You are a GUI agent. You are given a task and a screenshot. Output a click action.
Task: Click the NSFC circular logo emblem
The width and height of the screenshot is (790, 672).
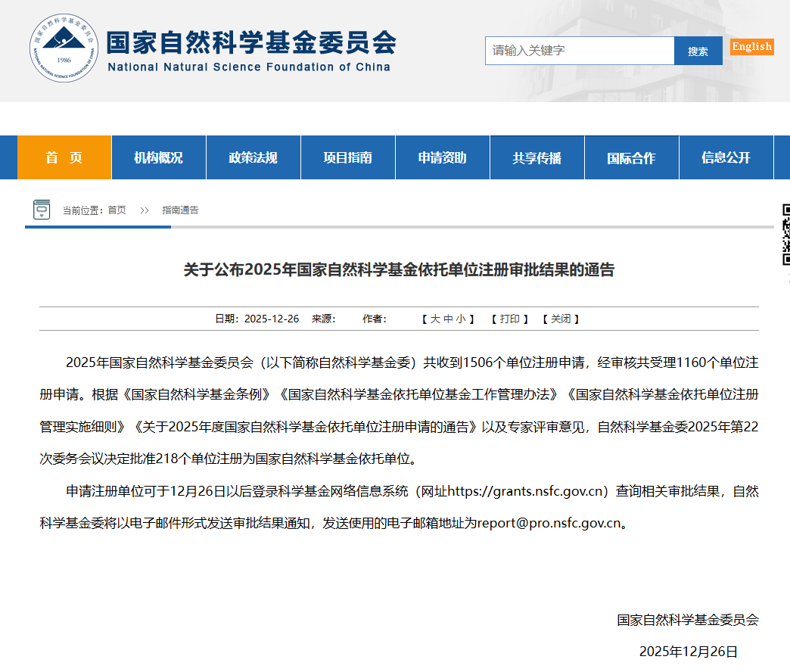click(64, 50)
